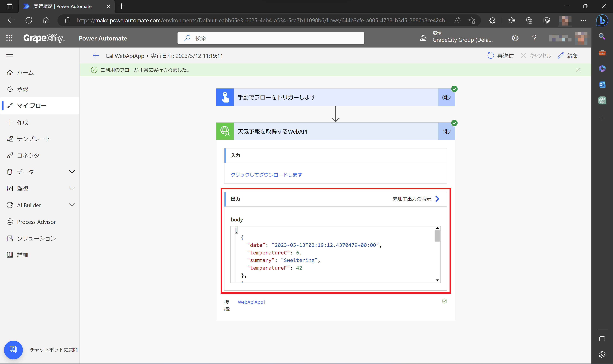Show raw outputs via 未加工出力の表示
Screen dimensions: 613x364
tap(412, 199)
